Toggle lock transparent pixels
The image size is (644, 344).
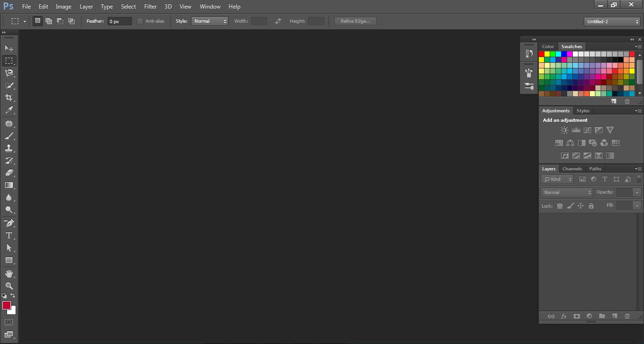tap(560, 206)
